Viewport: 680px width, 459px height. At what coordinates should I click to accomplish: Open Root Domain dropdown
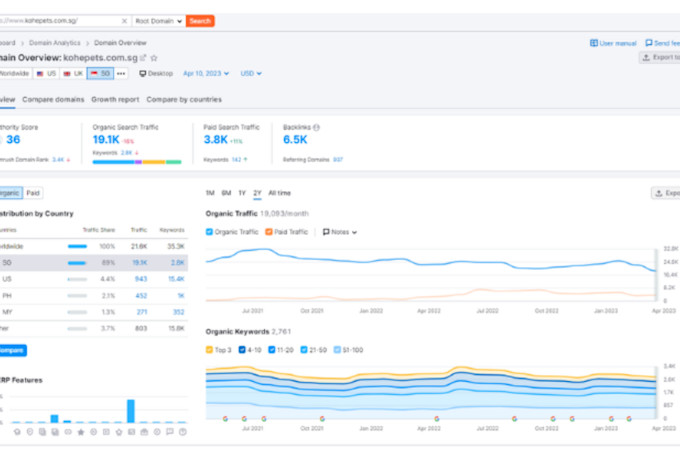(158, 21)
